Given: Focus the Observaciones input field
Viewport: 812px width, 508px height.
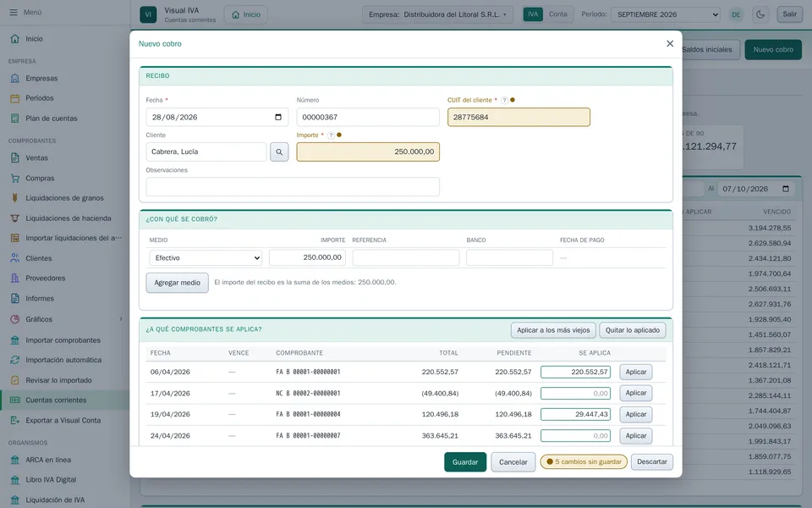Looking at the screenshot, I should click(293, 186).
